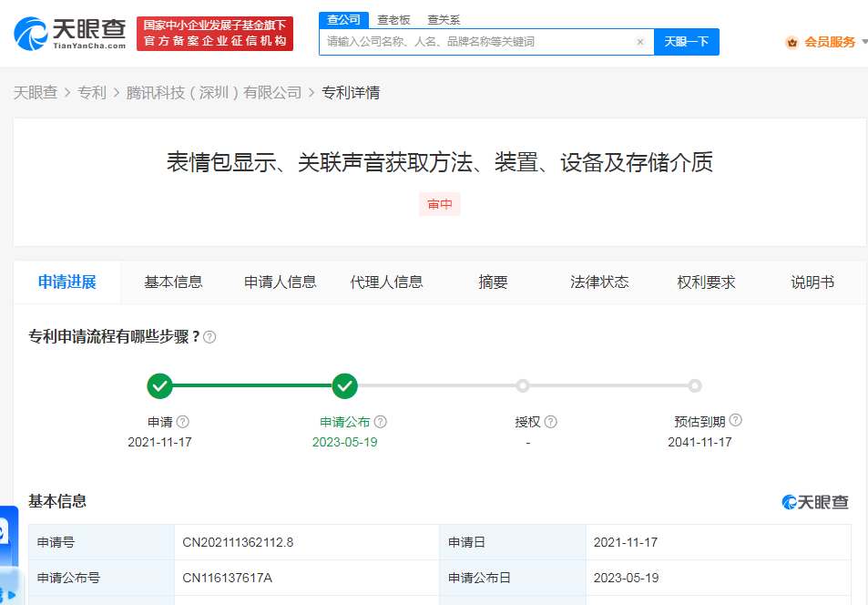The width and height of the screenshot is (868, 605).
Task: Switch to the 权利要求 tab
Action: 707,282
